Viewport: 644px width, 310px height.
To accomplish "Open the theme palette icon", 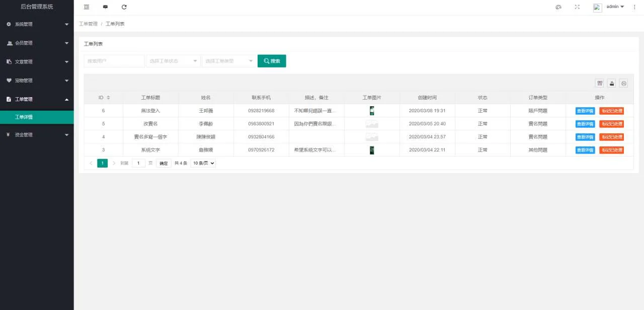I will pos(558,7).
